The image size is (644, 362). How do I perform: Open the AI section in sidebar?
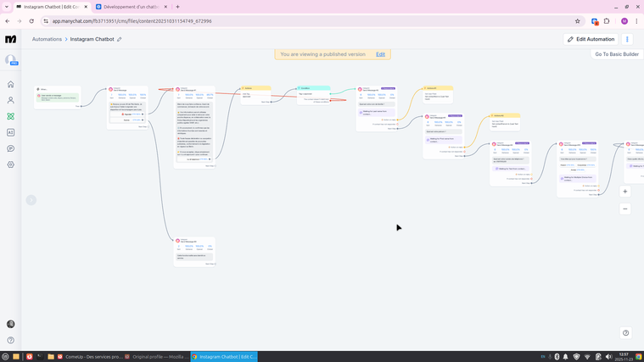[x=10, y=133]
